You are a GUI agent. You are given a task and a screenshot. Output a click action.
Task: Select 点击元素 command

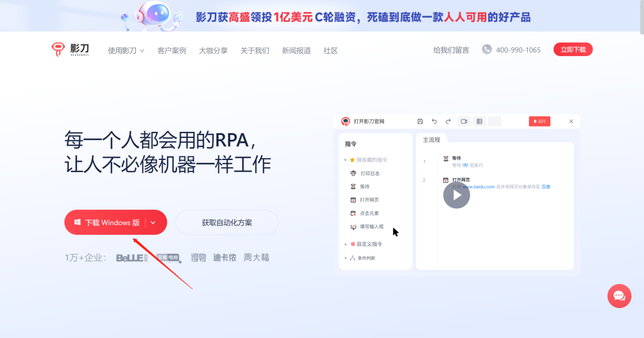click(369, 213)
